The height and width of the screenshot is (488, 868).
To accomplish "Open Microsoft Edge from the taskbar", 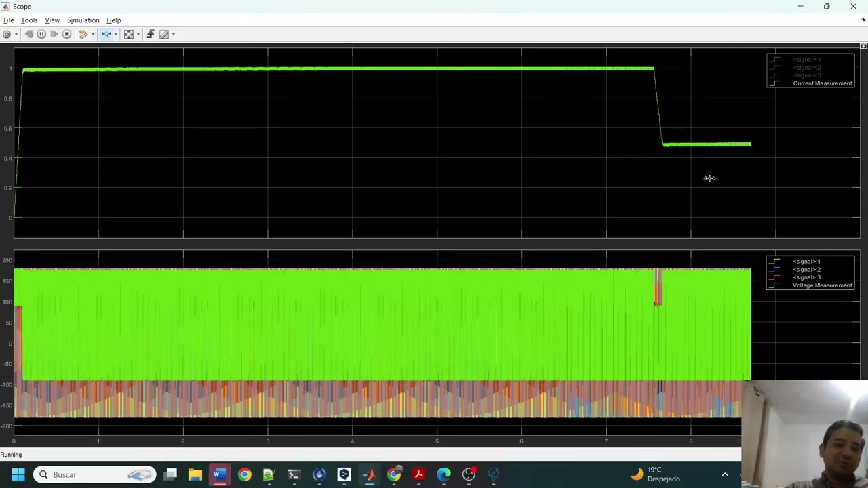I will [x=443, y=474].
